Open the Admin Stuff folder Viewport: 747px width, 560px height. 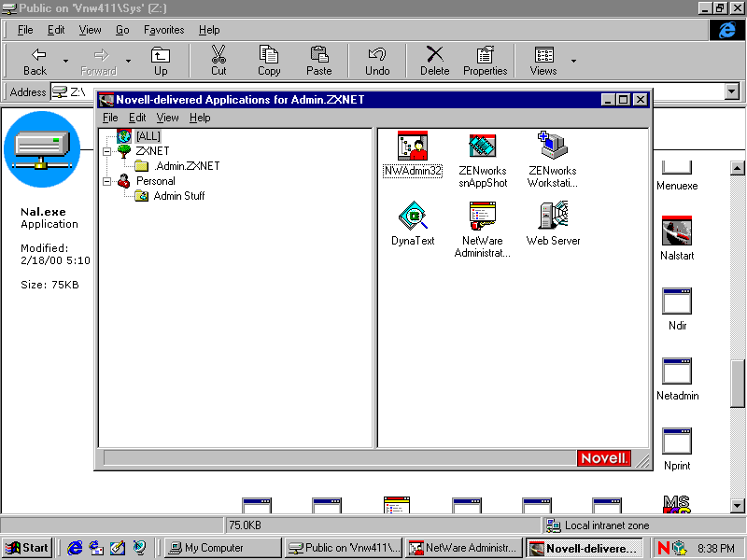179,196
